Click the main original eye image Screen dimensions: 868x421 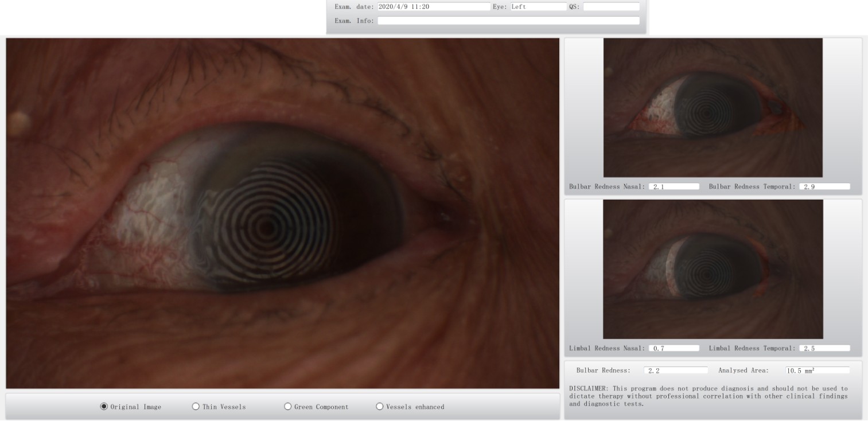pos(283,213)
